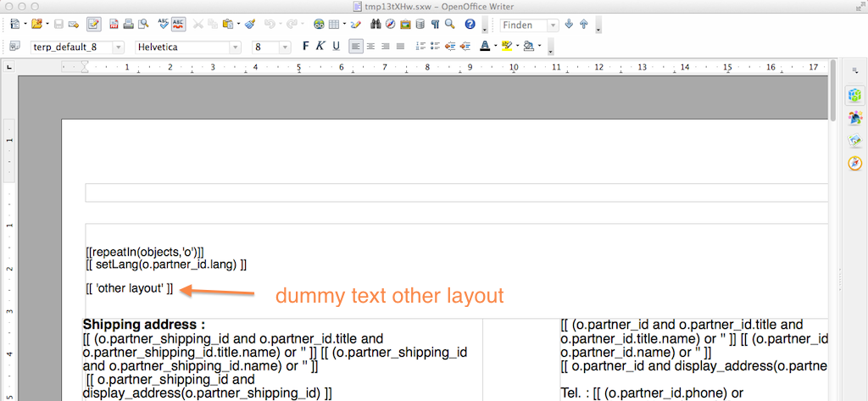Open the Finden search history dropdown

click(x=553, y=25)
